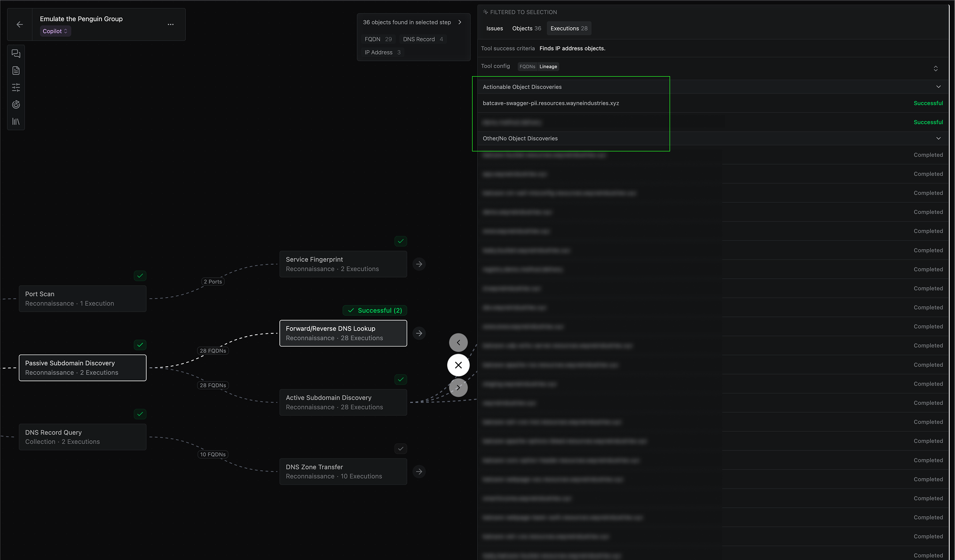Open the document report sidebar icon
The image size is (955, 560).
coord(16,71)
